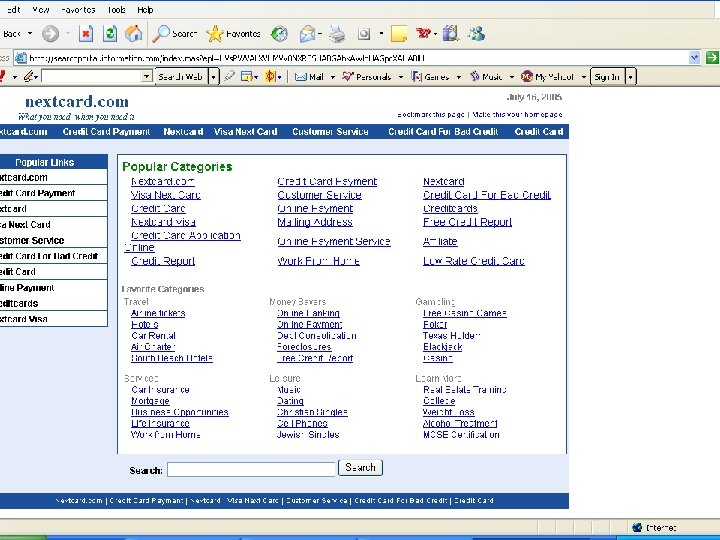This screenshot has width=720, height=540.
Task: Click the red Yahoo Y! toolbar icon
Action: coord(423,33)
